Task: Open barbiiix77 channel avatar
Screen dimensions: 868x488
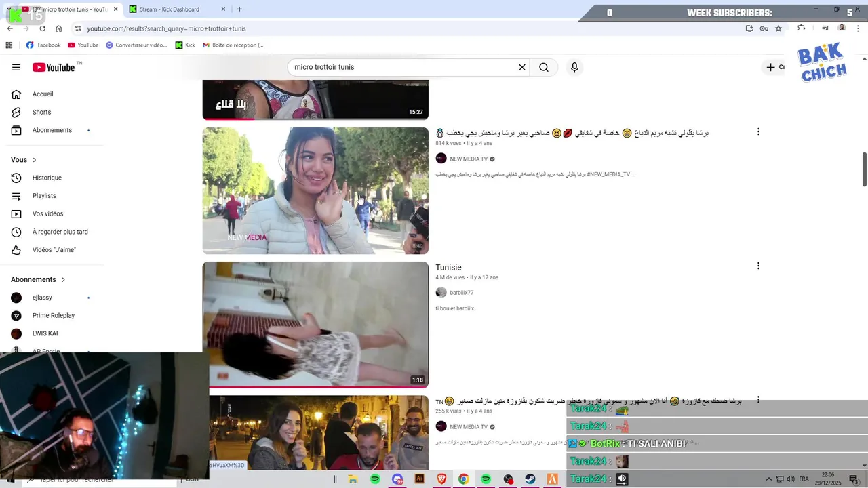Action: [441, 293]
